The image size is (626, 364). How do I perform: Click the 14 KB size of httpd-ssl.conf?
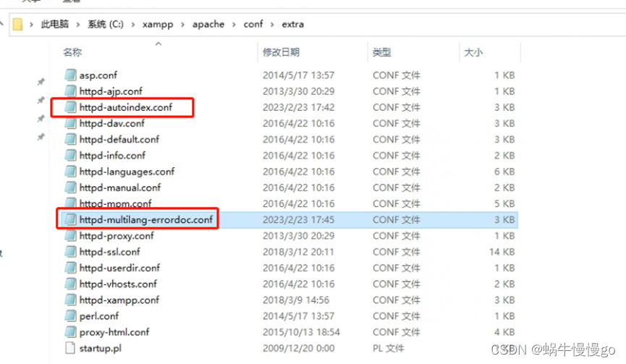502,252
